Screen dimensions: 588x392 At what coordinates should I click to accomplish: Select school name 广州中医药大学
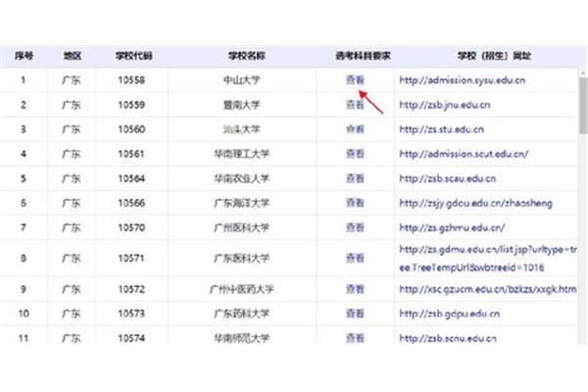(x=241, y=289)
